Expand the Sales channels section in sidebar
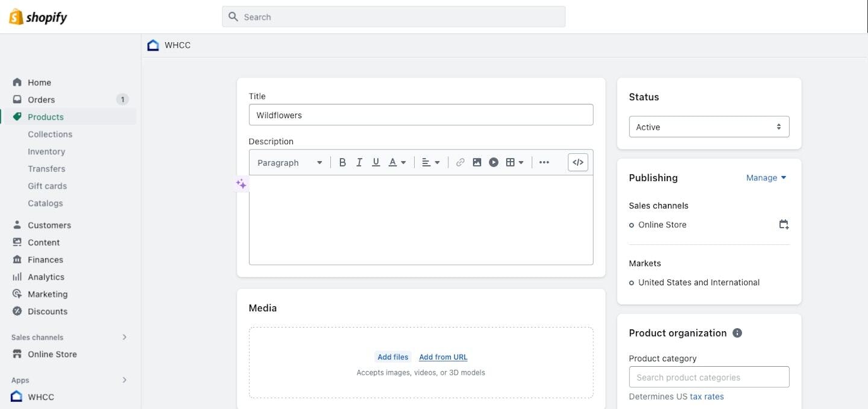Viewport: 868px width, 409px height. click(125, 337)
